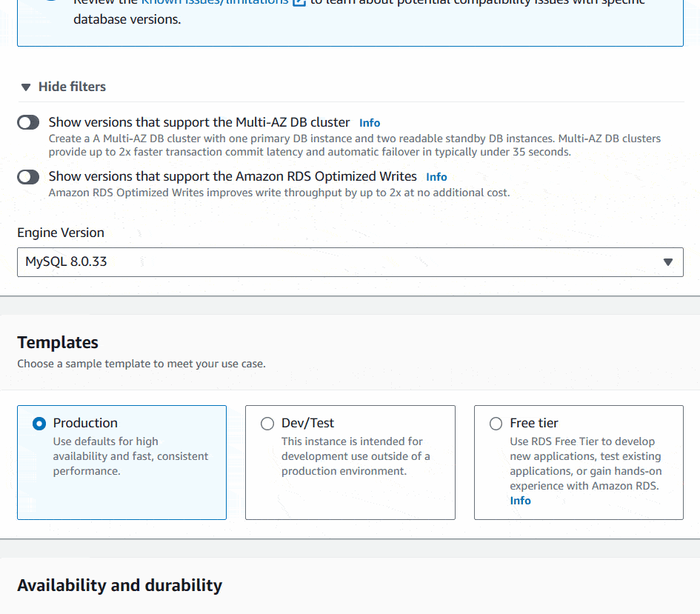The image size is (700, 614).
Task: Open Info link for Multi-AZ DB cluster
Action: tap(370, 123)
